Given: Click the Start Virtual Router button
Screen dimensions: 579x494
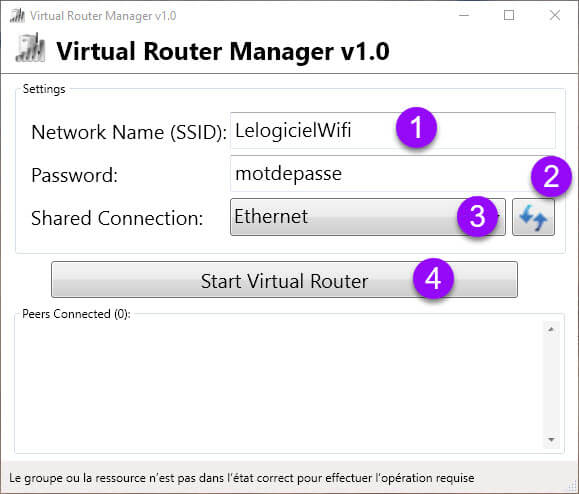Looking at the screenshot, I should [284, 279].
